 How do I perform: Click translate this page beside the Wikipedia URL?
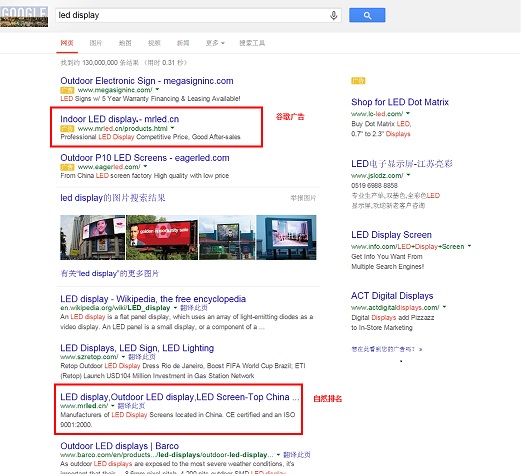(194, 308)
